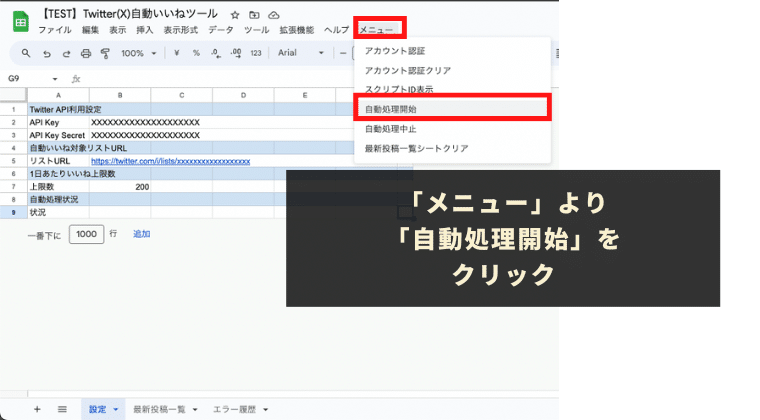This screenshot has width=760, height=420.
Task: Click the spreadsheet title text
Action: coord(128,14)
